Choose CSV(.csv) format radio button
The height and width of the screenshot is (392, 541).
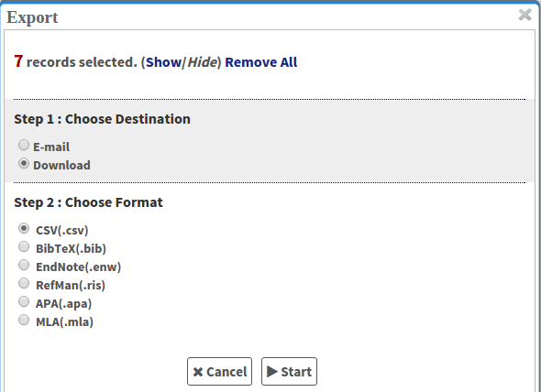[x=24, y=228]
